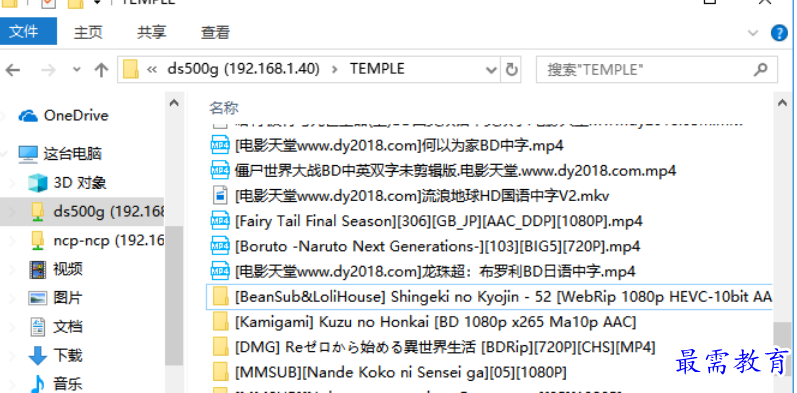The height and width of the screenshot is (393, 797).
Task: Click MP4 icon of 僵尸世界大战
Action: (x=220, y=170)
